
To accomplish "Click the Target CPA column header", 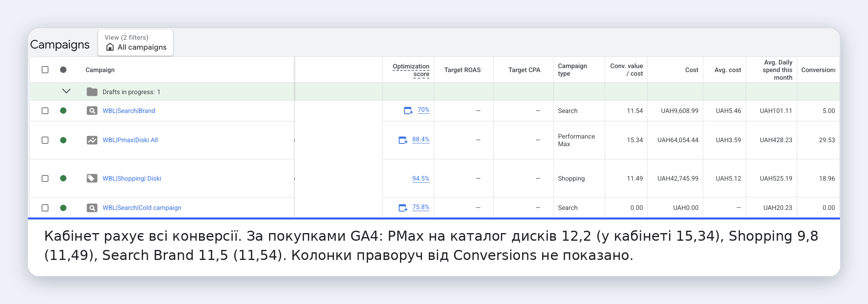I will click(524, 70).
